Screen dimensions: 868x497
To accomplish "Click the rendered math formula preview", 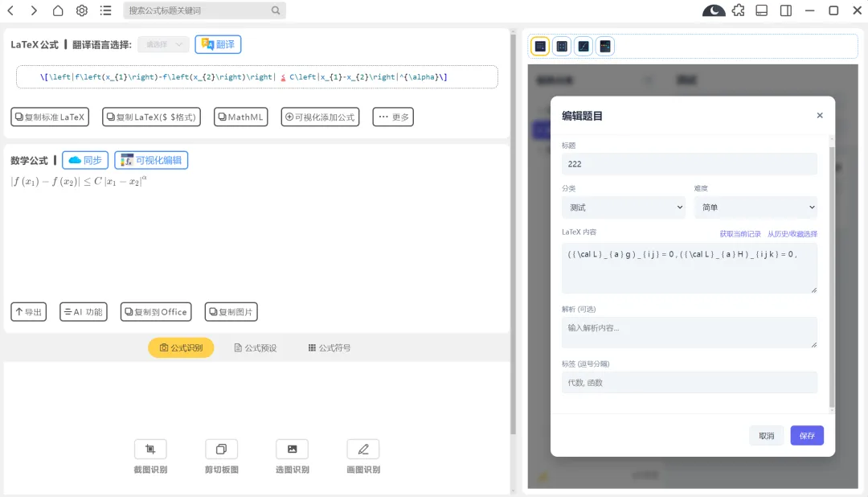I will coord(79,181).
